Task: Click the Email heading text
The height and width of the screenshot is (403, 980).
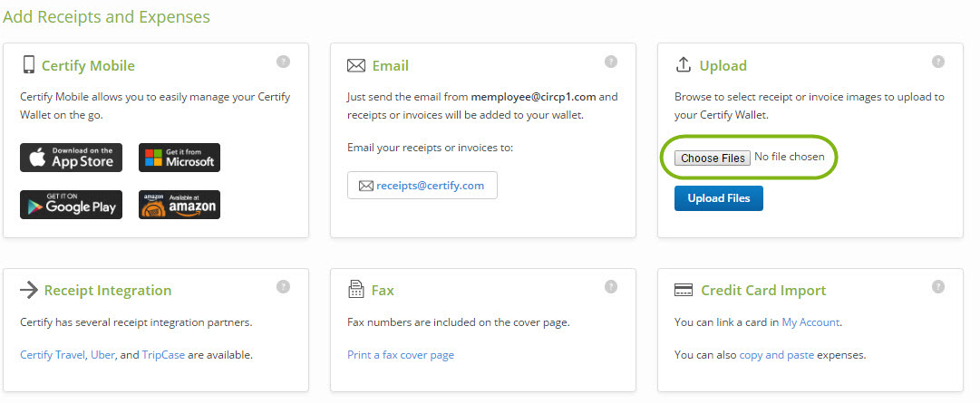Action: click(390, 65)
